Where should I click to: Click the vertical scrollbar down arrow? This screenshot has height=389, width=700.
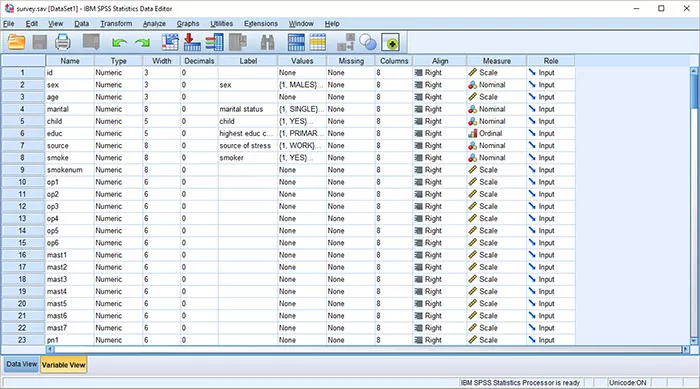click(x=694, y=341)
